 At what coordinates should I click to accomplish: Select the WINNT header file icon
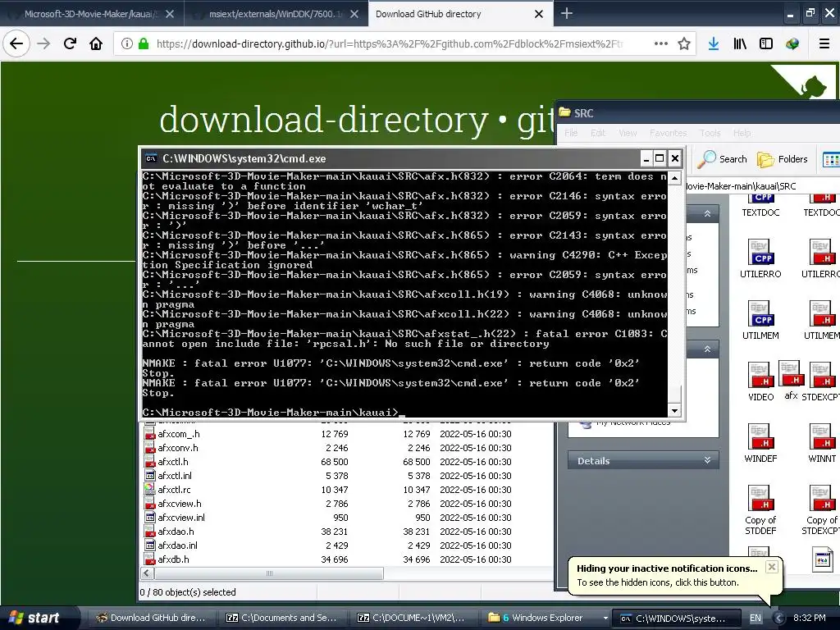coord(822,442)
